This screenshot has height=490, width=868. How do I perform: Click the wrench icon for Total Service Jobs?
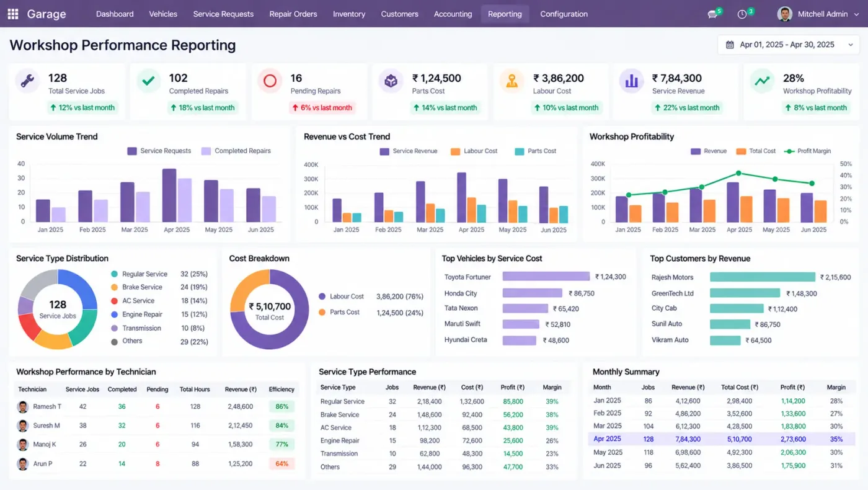[27, 81]
